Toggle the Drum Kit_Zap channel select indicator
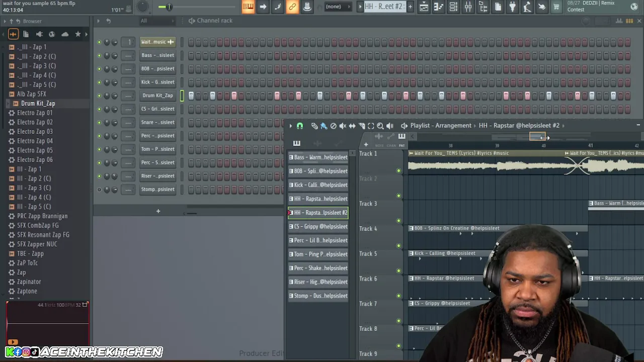 [x=182, y=96]
